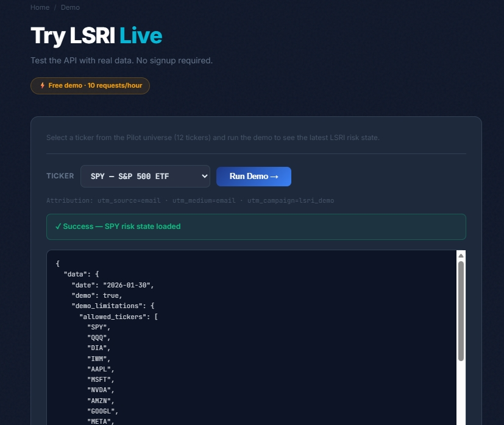Click the success message for SPY risk state
The height and width of the screenshot is (425, 504).
(119, 226)
